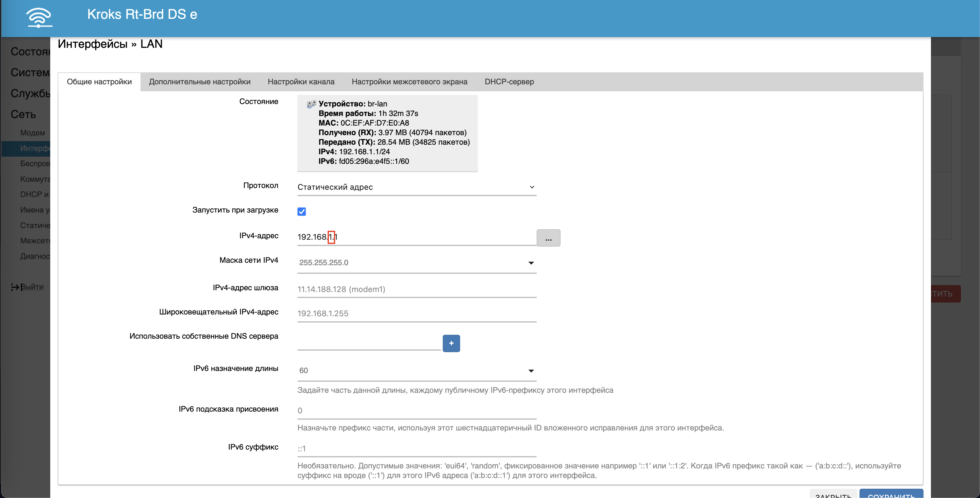Add a custom DNS server with the plus button
Image resolution: width=980 pixels, height=498 pixels.
451,343
